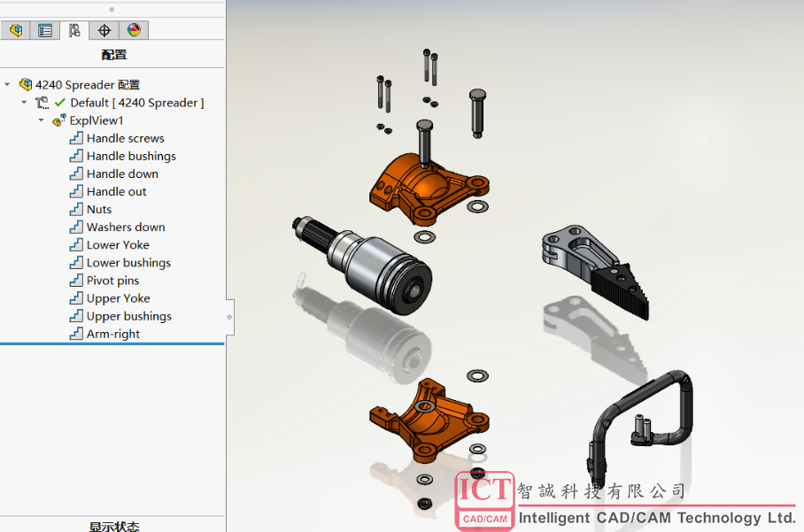Image resolution: width=804 pixels, height=532 pixels.
Task: Select the Upper bushings explode step
Action: tap(129, 316)
